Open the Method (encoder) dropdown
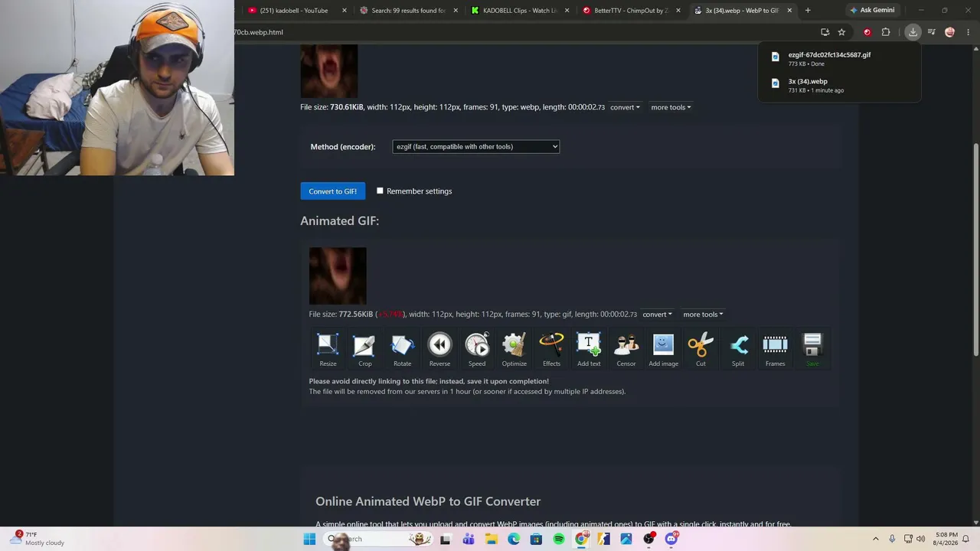This screenshot has width=980, height=551. 475,146
